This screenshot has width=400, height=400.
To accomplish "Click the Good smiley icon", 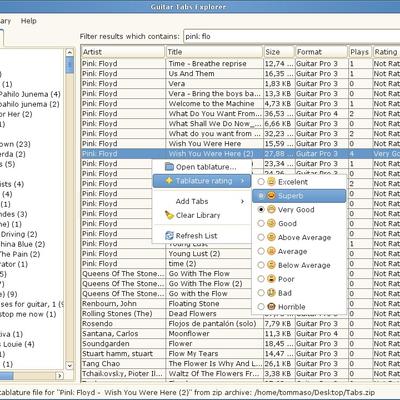I will coord(272,223).
